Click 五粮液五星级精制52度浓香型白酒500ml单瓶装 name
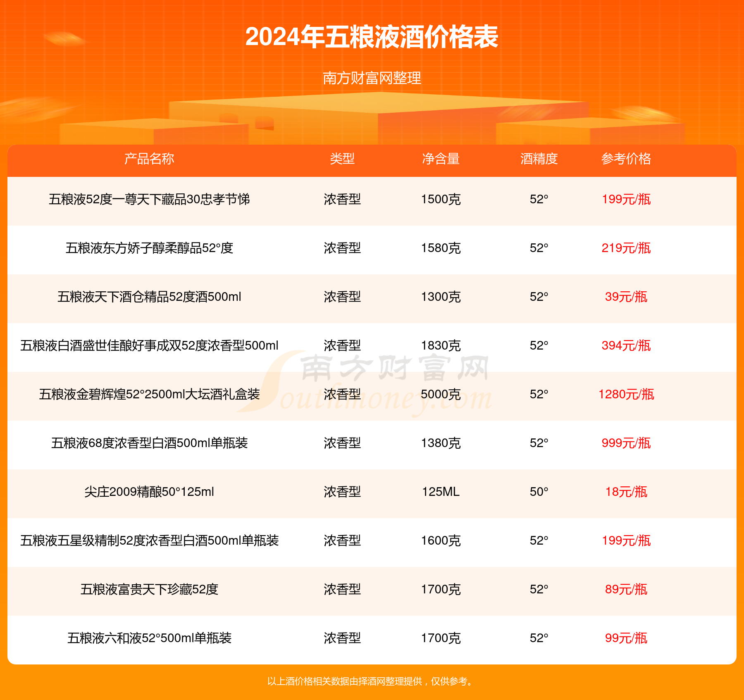Screen dimensions: 744x700 pyautogui.click(x=149, y=541)
